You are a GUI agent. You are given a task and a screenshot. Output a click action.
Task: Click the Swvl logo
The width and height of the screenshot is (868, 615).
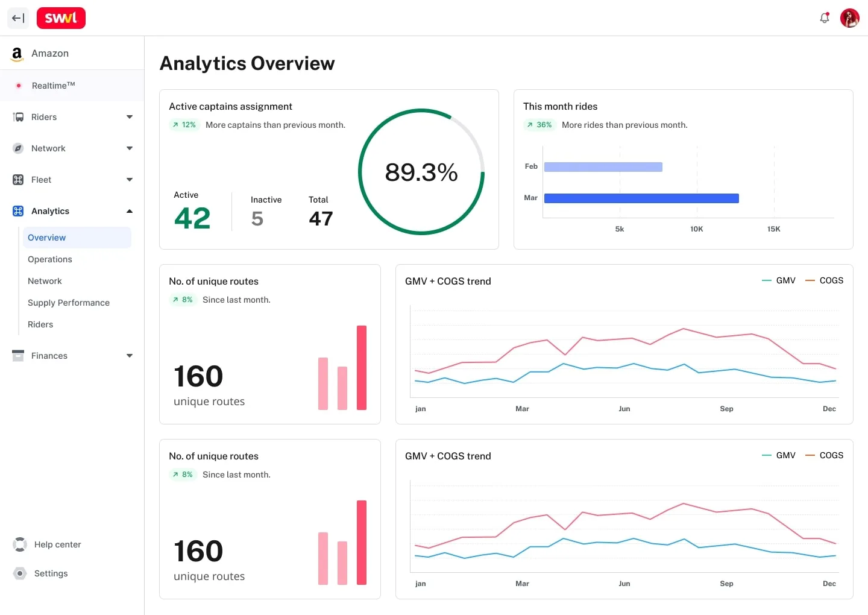click(x=61, y=18)
